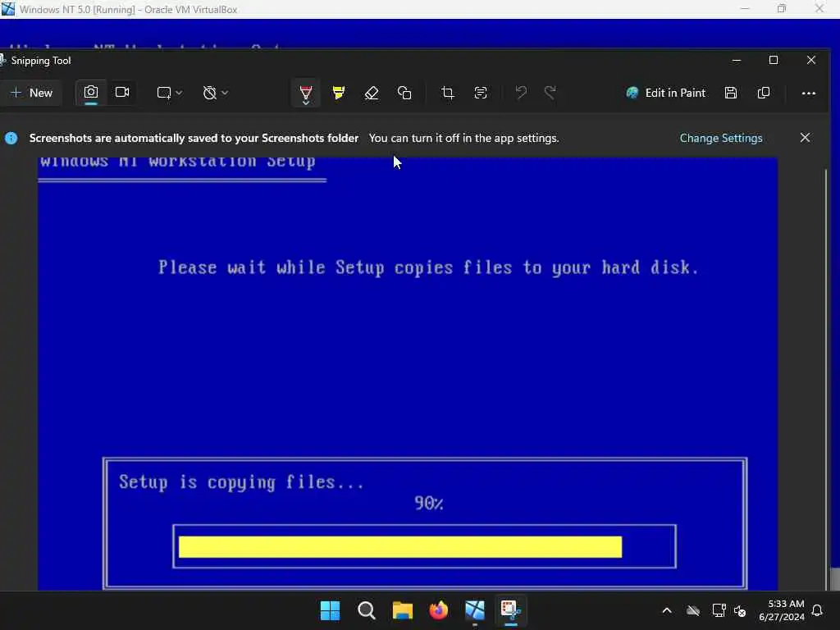Screen dimensions: 840x630
Task: Launch Firefox from the taskbar
Action: [x=439, y=610]
